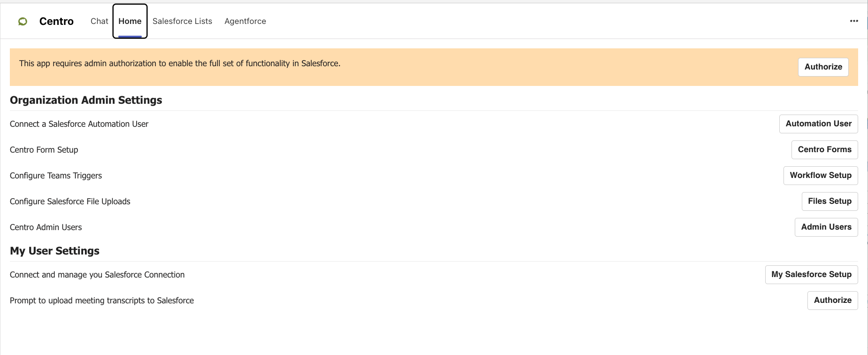Image resolution: width=868 pixels, height=355 pixels.
Task: Open Workflow Setup for Teams triggers
Action: (821, 176)
